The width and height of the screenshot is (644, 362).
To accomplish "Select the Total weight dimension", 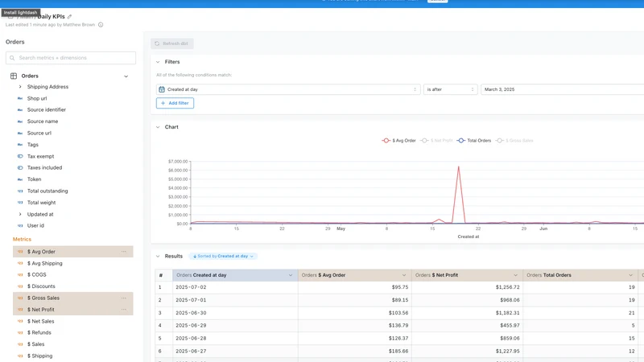I will point(42,203).
